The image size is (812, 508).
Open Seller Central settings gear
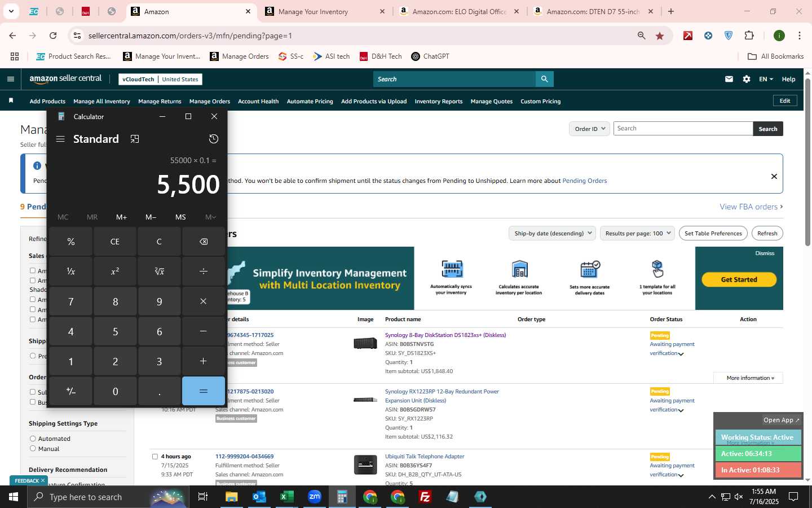click(747, 79)
